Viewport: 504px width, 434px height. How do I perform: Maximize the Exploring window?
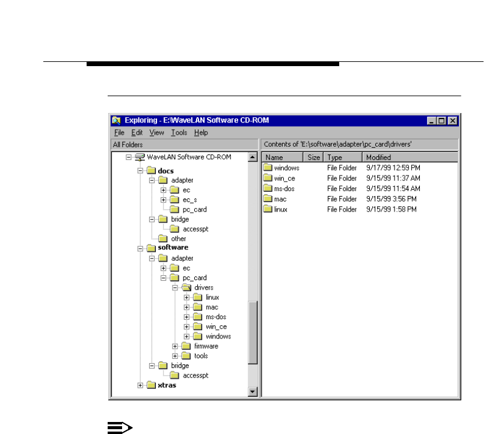coord(441,121)
